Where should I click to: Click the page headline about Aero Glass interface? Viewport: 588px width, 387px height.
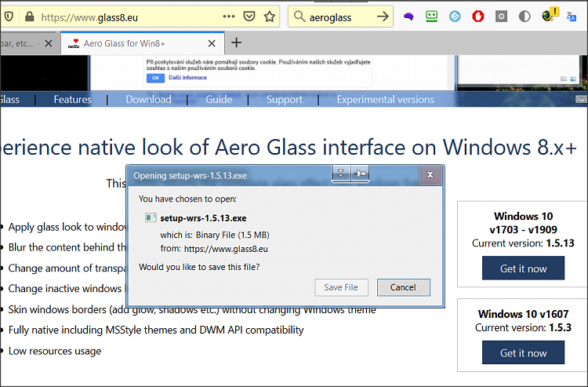coord(289,147)
